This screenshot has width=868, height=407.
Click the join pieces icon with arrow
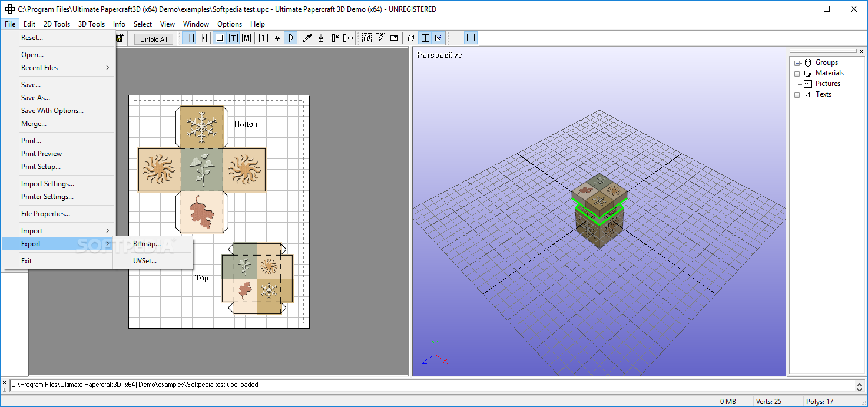[334, 38]
